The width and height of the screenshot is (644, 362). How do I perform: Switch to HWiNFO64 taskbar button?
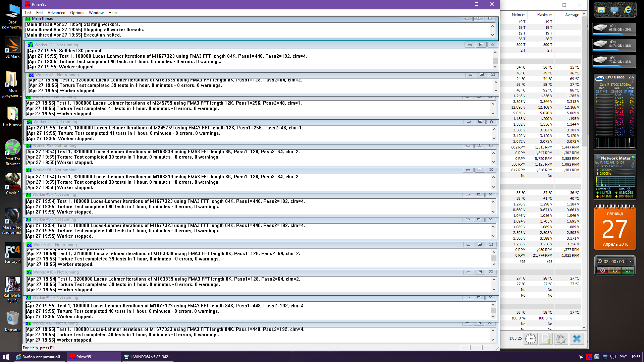coord(148,357)
